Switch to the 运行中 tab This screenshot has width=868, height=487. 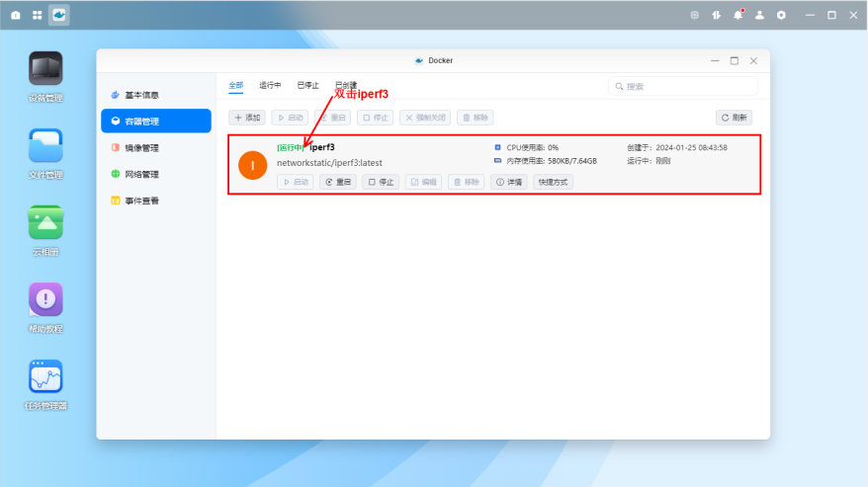270,85
